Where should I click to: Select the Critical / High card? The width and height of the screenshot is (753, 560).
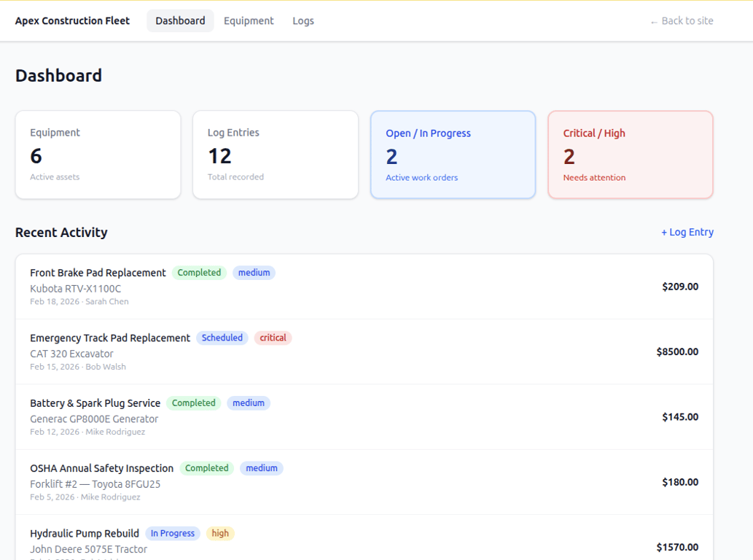point(630,155)
